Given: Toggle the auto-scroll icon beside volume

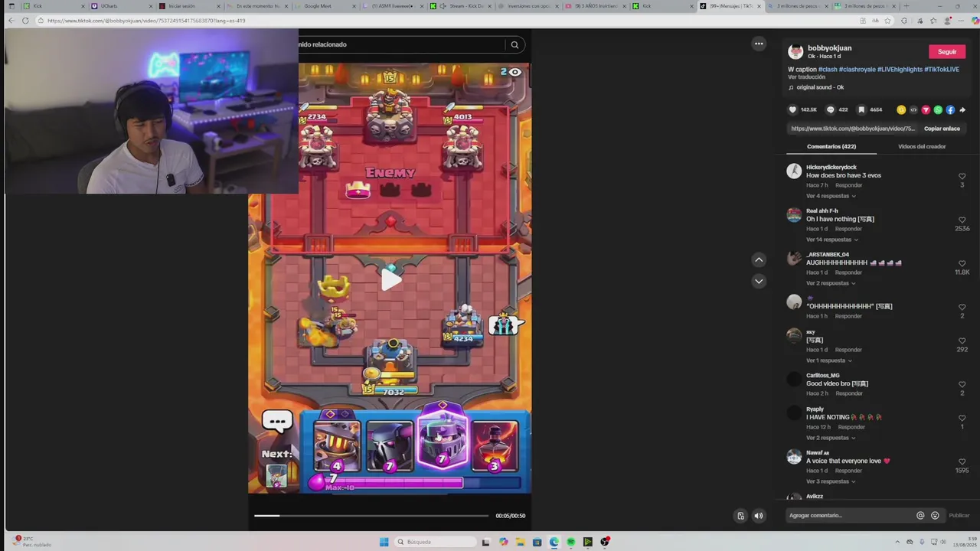Looking at the screenshot, I should (x=740, y=516).
